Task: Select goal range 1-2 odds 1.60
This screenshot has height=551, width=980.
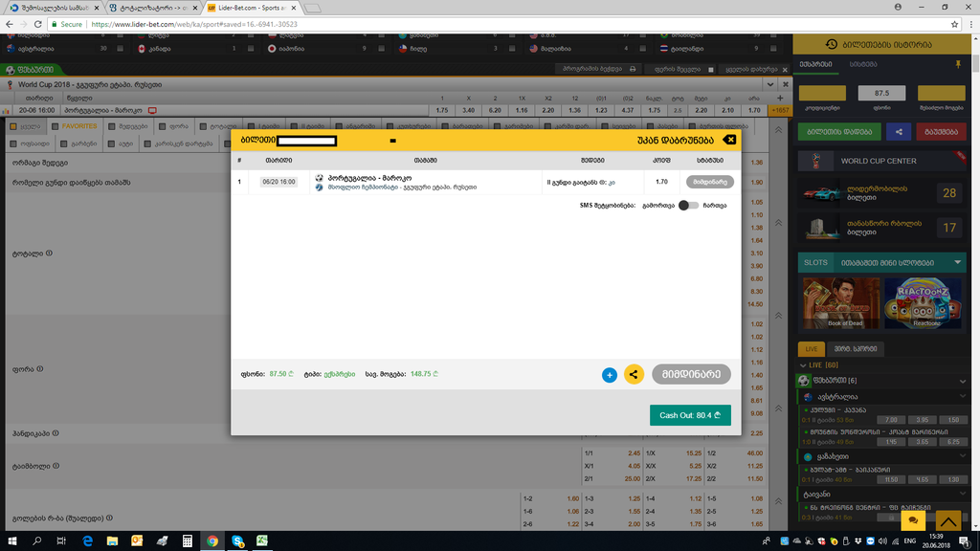Action: click(x=573, y=498)
